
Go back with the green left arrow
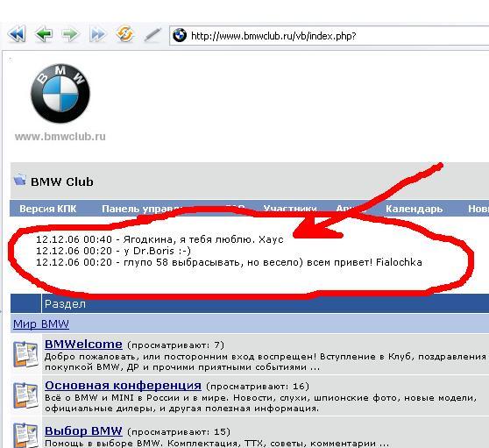[43, 34]
